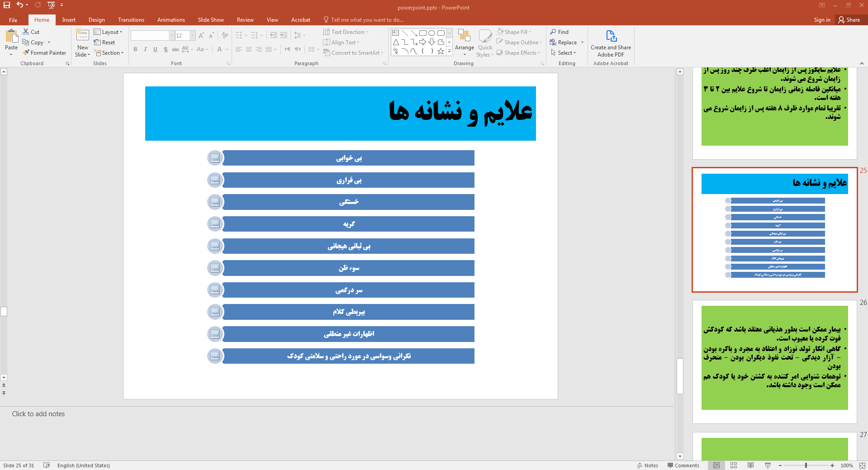Viewport: 868px width, 470px height.
Task: Click the spell check status icon
Action: pyautogui.click(x=46, y=465)
